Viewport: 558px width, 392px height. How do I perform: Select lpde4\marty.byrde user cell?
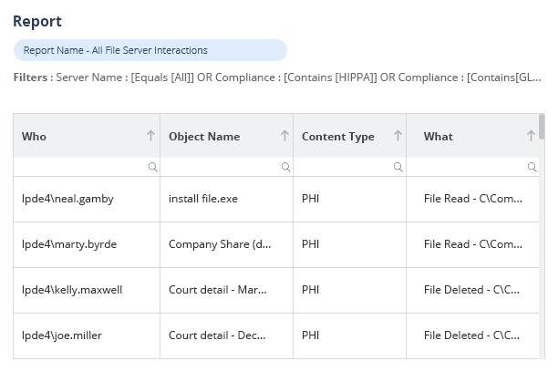(x=69, y=244)
